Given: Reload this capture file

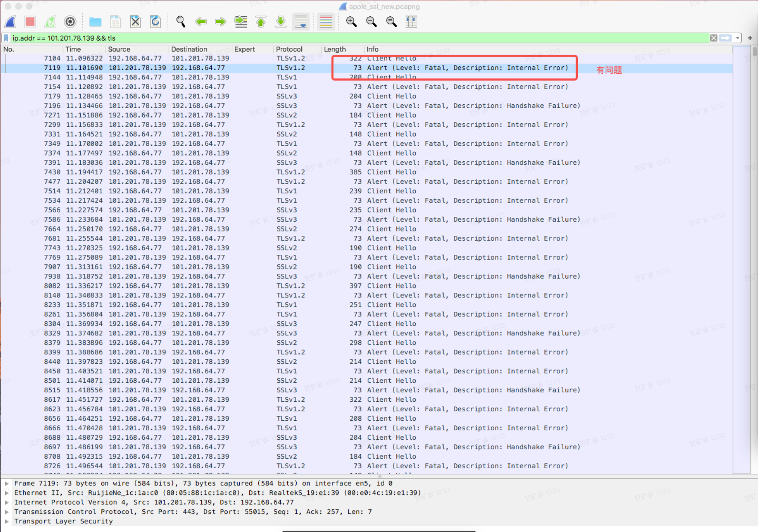Looking at the screenshot, I should point(155,22).
